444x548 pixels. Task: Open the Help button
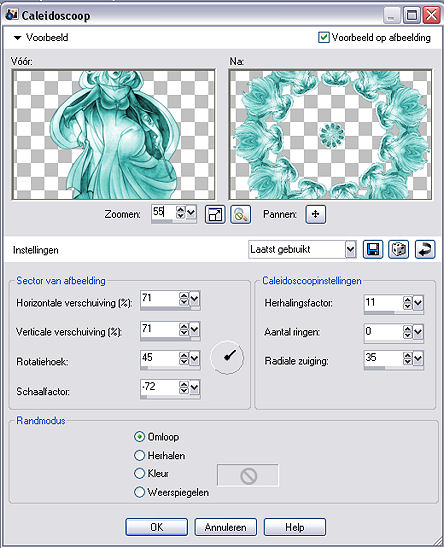point(295,527)
